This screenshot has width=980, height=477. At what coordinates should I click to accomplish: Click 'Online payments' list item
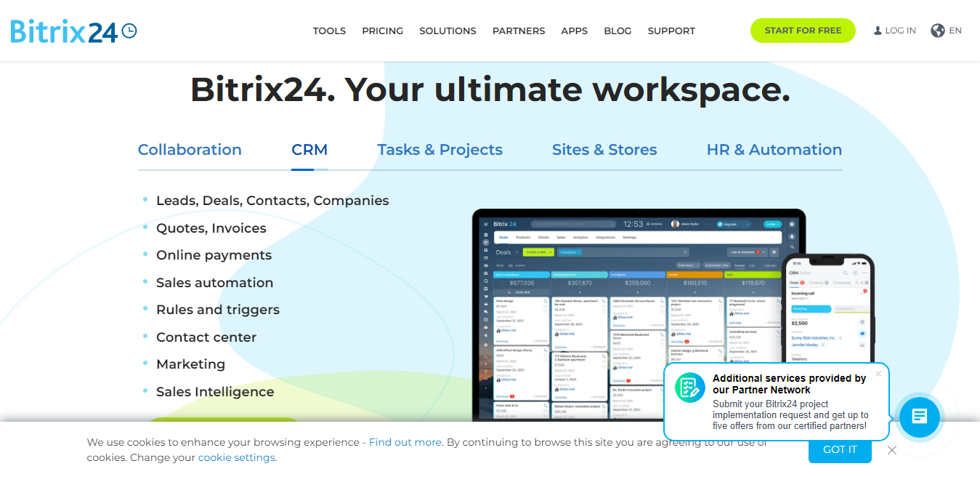click(x=214, y=255)
